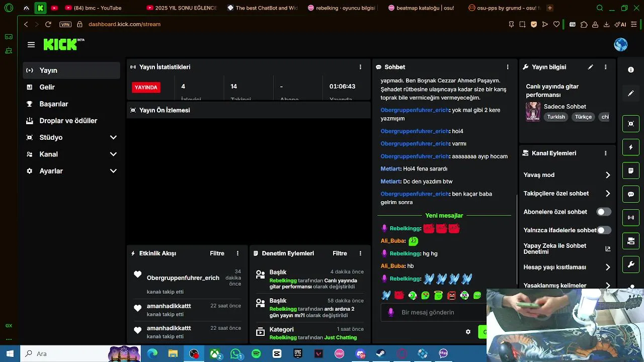Toggle Yalnızca ifadelerle sohbet switch
Viewport: 644px width, 362px height.
click(604, 230)
